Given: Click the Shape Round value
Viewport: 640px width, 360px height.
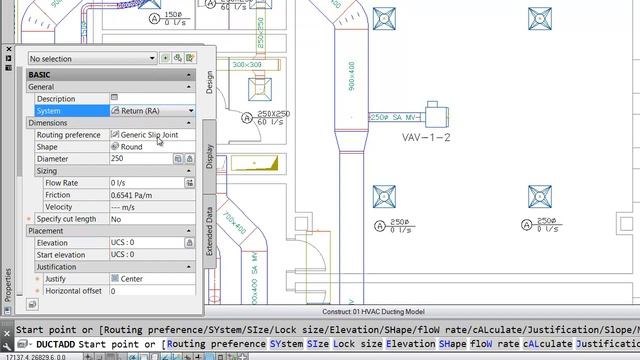Looking at the screenshot, I should pos(152,147).
